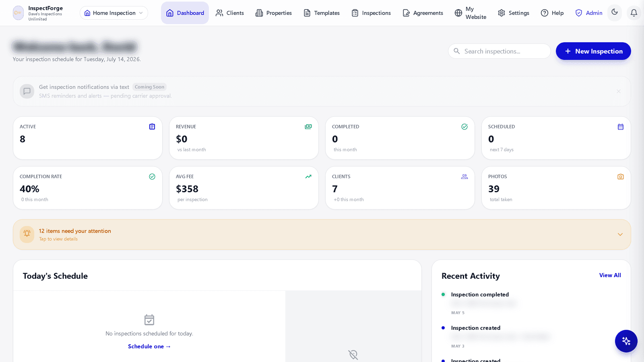644x362 pixels.
Task: Click the search magnifier icon
Action: [x=457, y=51]
